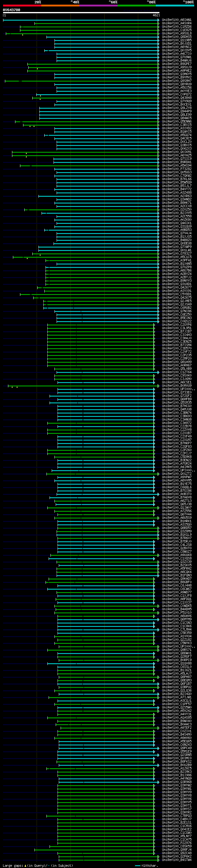
Task: Click hit label UniRef100_A8YNI2
Action: 177,47
